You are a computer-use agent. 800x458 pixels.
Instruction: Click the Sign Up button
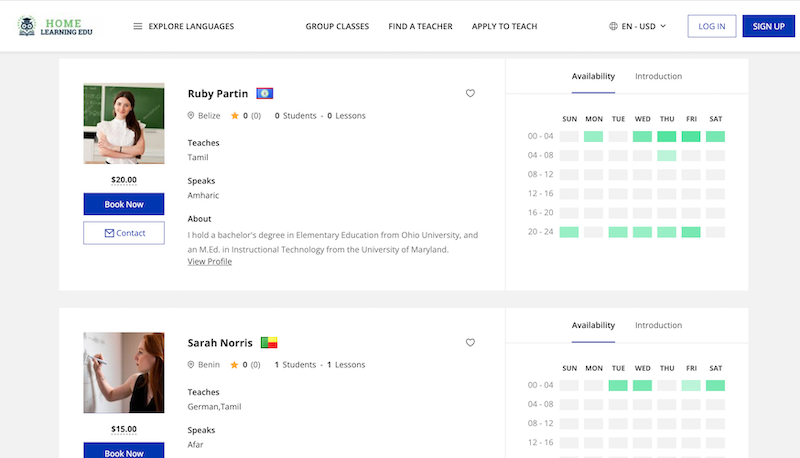768,26
